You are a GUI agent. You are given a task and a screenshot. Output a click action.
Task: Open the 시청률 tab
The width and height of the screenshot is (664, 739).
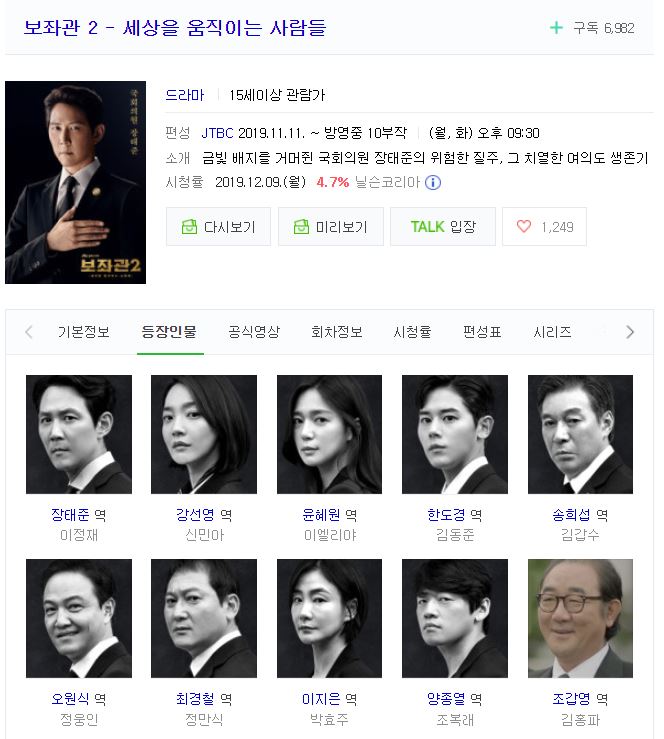point(412,332)
